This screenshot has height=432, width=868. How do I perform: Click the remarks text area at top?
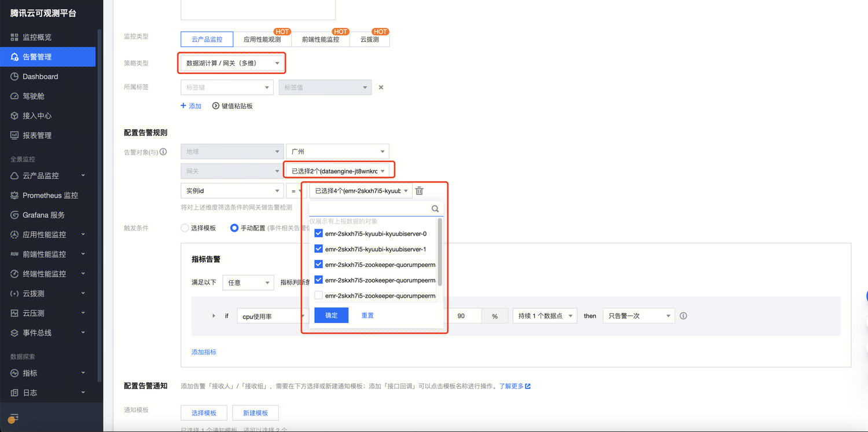(x=258, y=10)
